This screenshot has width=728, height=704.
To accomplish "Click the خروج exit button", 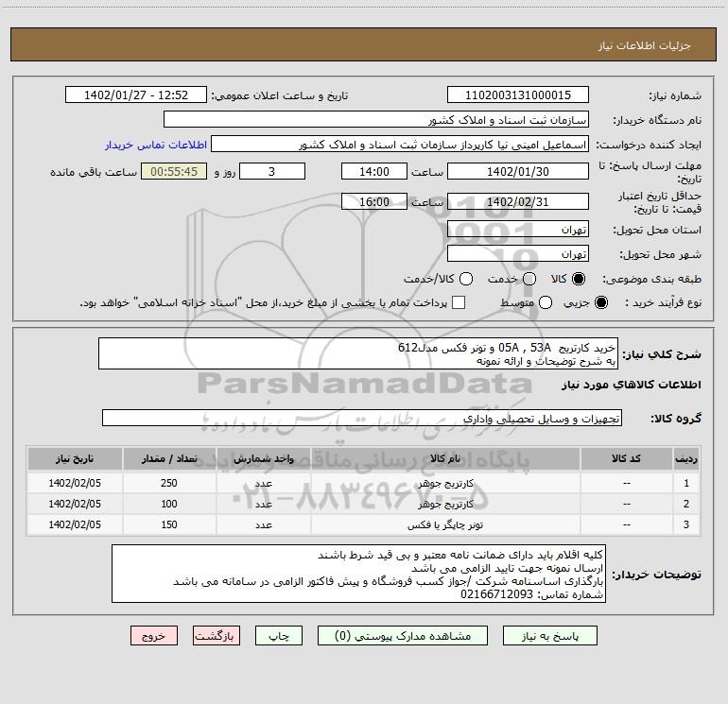I will (x=154, y=636).
